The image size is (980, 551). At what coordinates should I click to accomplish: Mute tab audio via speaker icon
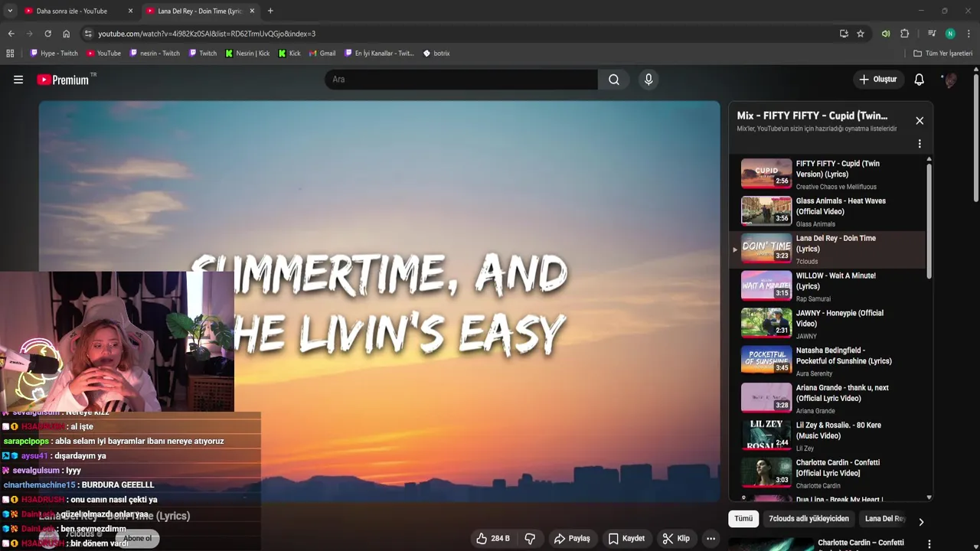(x=886, y=34)
